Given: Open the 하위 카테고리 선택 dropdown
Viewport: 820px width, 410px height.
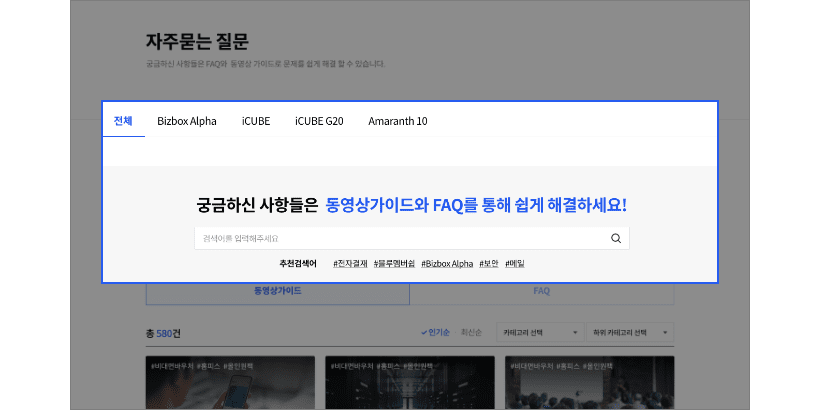Looking at the screenshot, I should 630,332.
